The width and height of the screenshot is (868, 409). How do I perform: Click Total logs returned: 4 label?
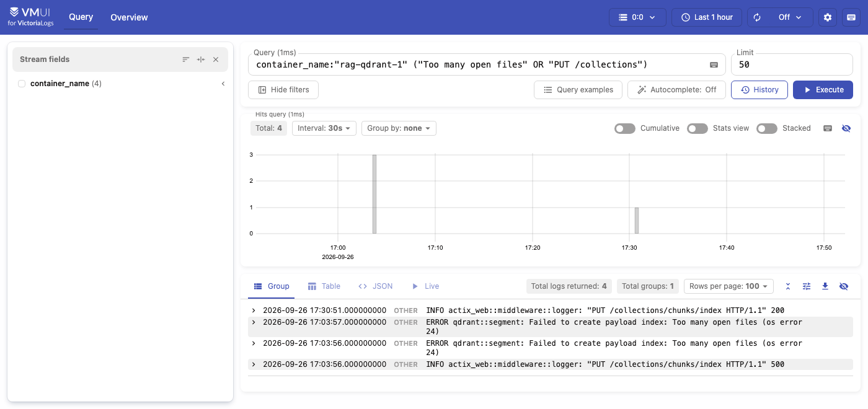(569, 286)
